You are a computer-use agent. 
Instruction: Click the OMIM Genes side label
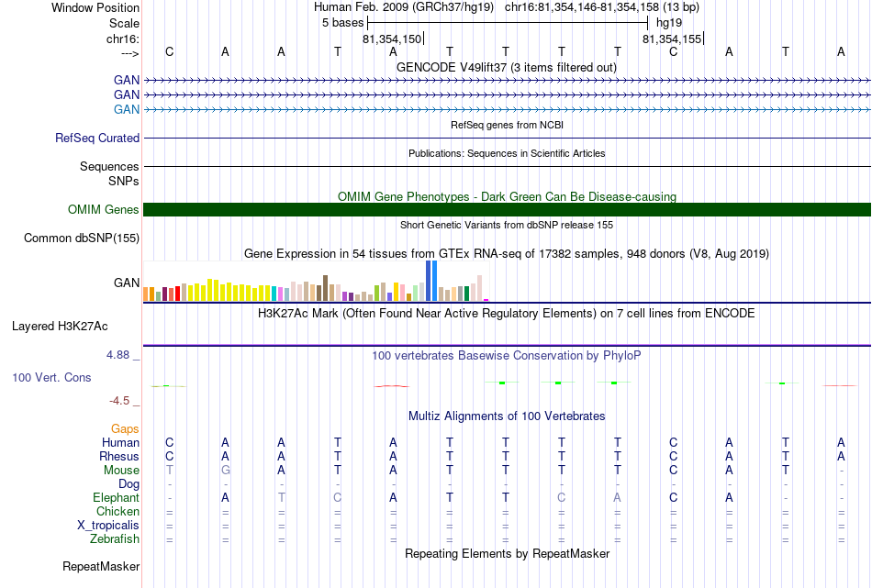[104, 209]
